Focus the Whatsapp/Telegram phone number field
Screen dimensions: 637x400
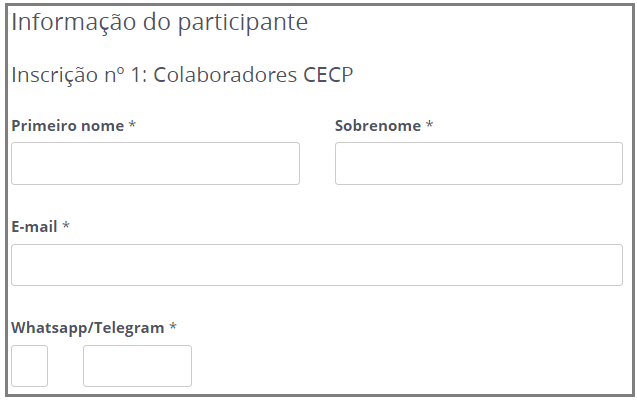[x=137, y=366]
